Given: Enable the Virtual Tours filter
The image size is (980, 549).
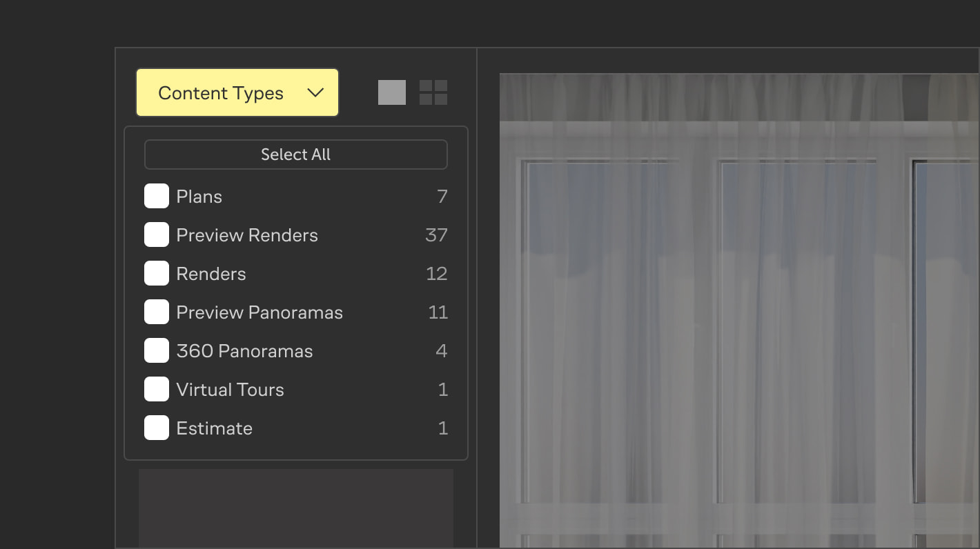Looking at the screenshot, I should (157, 389).
